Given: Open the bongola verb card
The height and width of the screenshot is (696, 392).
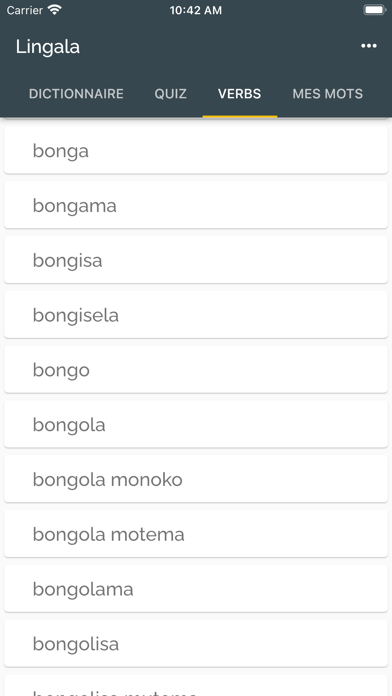Looking at the screenshot, I should pos(196,424).
